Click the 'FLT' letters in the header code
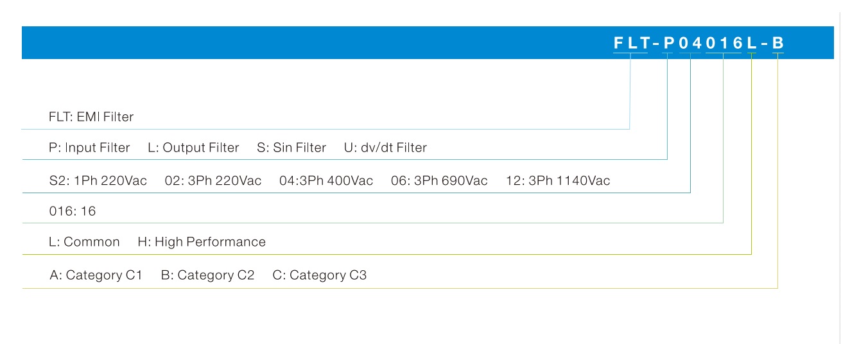The image size is (868, 344). point(630,44)
